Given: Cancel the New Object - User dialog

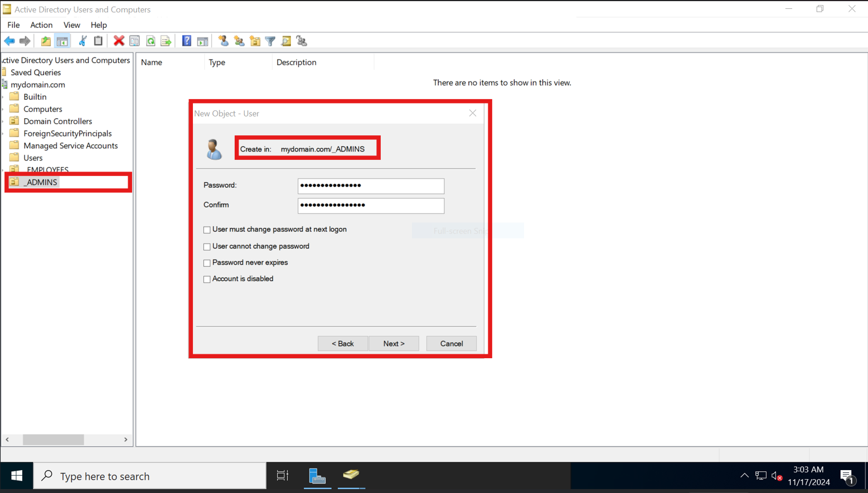Looking at the screenshot, I should click(452, 344).
